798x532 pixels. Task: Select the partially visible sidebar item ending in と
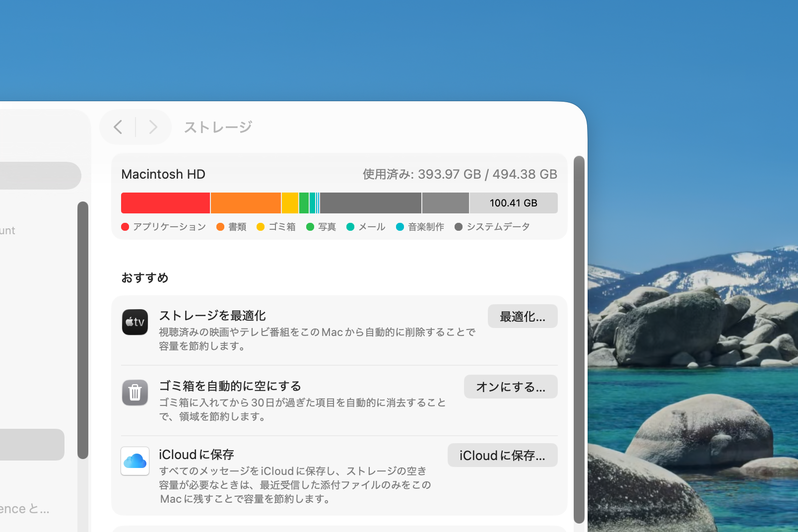click(x=25, y=508)
